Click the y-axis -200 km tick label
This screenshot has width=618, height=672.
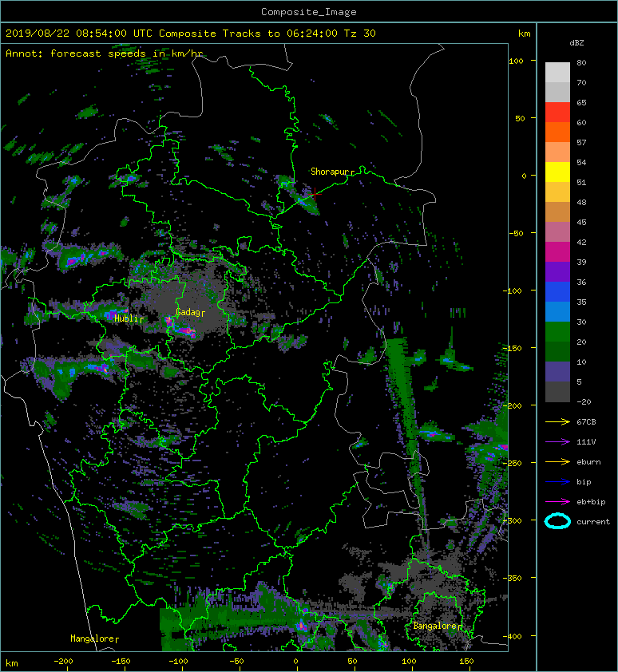coord(513,405)
